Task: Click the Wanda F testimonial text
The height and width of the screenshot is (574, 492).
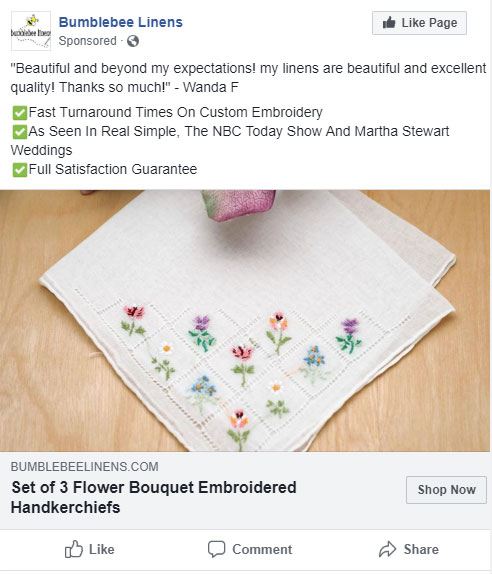Action: click(x=248, y=78)
